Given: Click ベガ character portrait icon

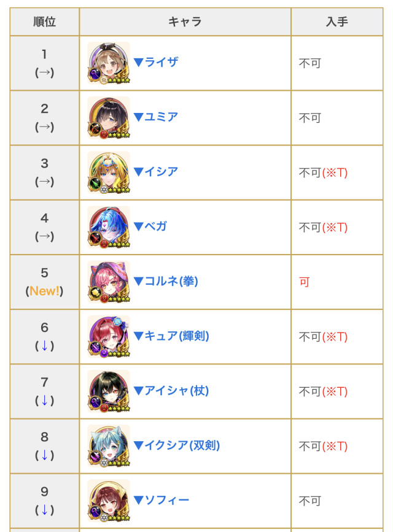Looking at the screenshot, I should [x=109, y=227].
